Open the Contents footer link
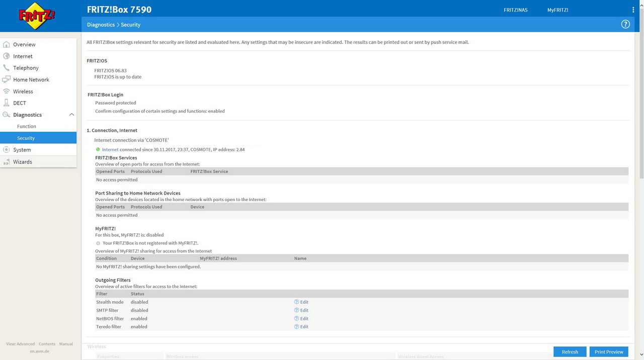Viewport: 644px width, 360px height. click(47, 344)
